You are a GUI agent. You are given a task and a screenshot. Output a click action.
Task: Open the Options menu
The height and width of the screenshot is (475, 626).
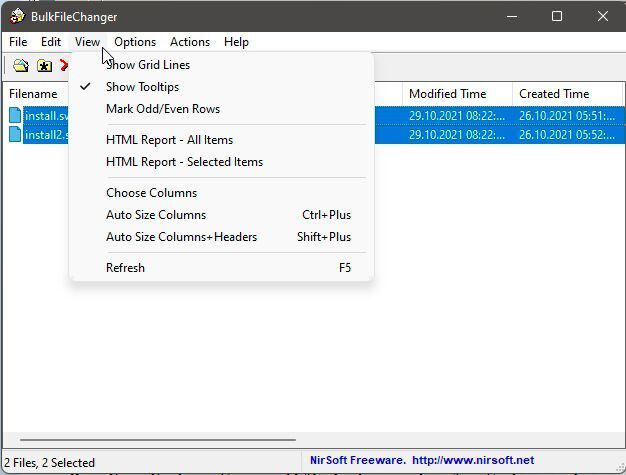point(135,42)
